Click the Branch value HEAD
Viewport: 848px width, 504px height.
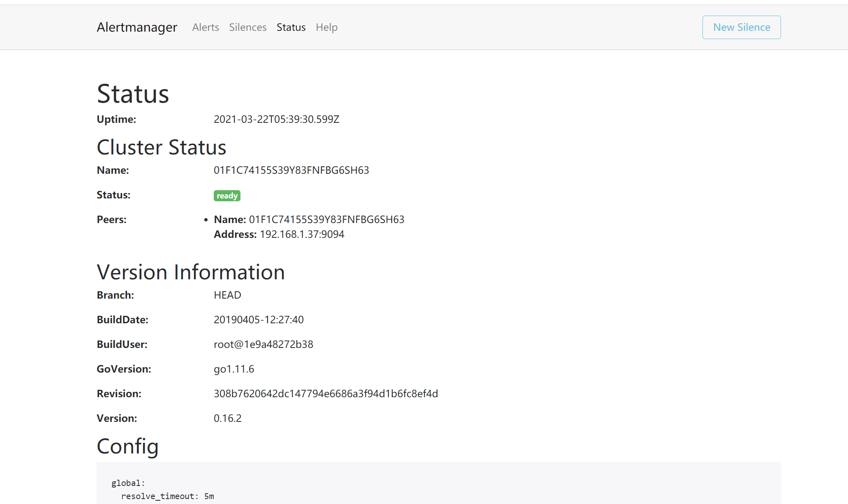point(227,295)
